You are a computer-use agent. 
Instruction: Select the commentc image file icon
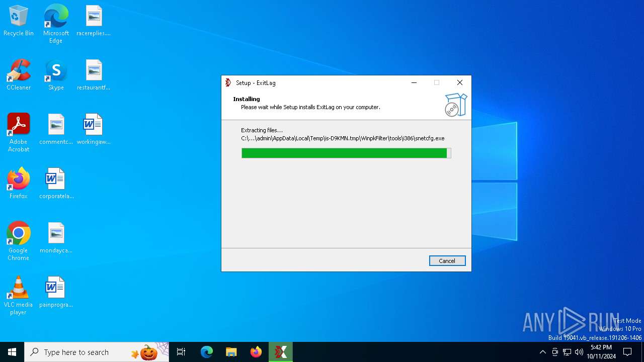click(56, 130)
